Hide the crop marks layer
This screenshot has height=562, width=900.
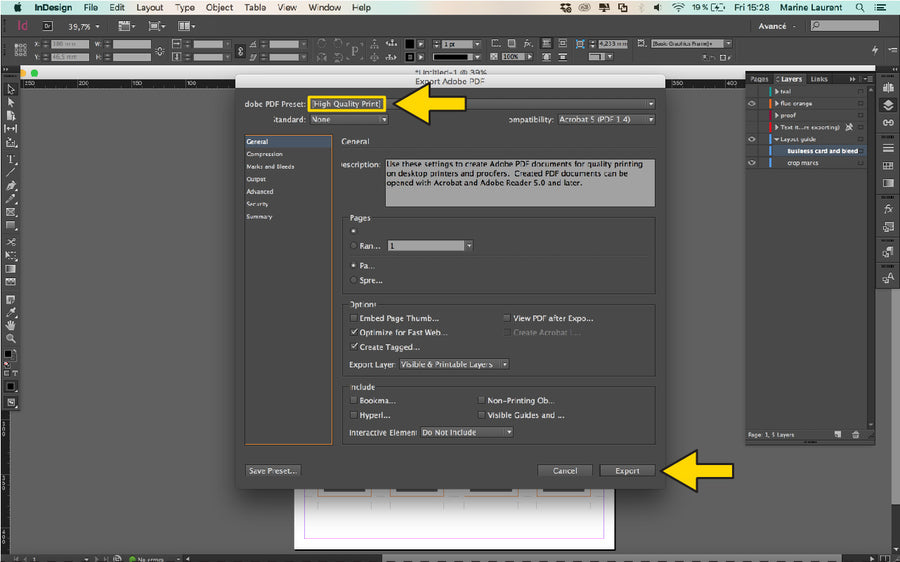pyautogui.click(x=752, y=163)
